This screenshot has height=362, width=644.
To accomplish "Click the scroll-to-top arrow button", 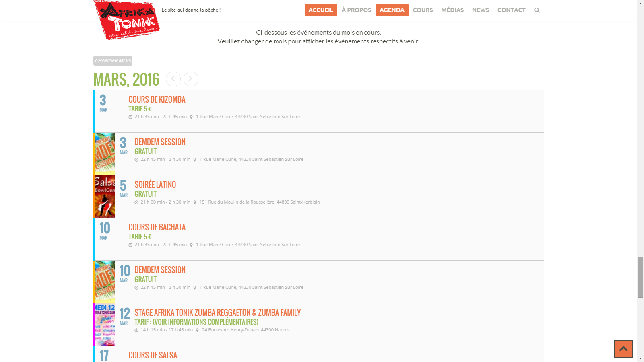I will (623, 349).
